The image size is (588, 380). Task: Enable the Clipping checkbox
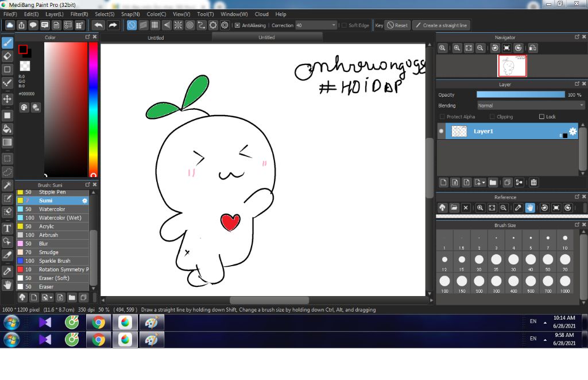[492, 117]
